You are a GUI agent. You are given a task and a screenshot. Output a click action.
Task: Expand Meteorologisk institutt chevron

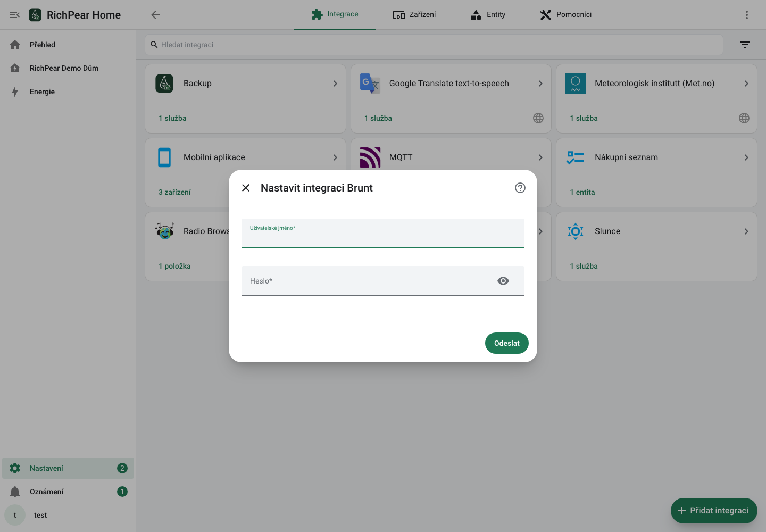click(746, 84)
